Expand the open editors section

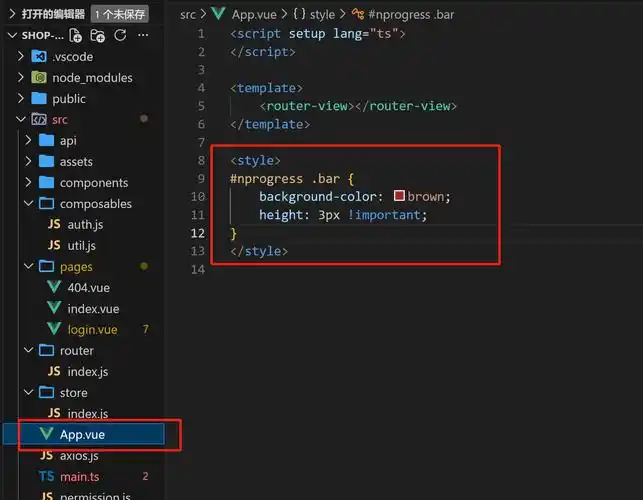click(12, 14)
